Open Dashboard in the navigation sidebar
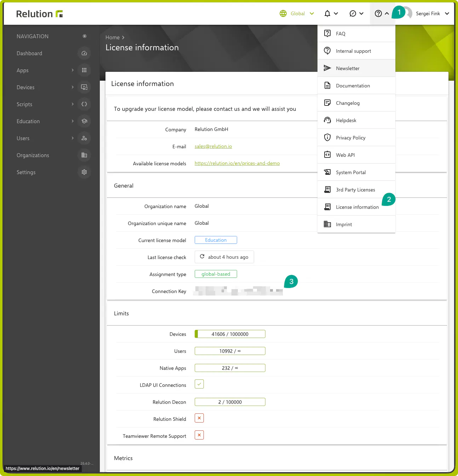The width and height of the screenshot is (458, 476). click(29, 53)
